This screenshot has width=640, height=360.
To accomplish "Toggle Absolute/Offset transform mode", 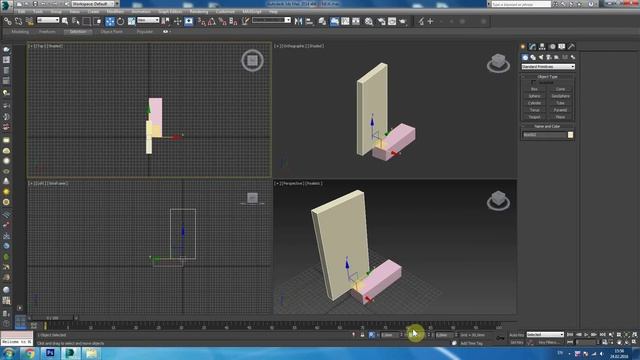I will coord(371,335).
